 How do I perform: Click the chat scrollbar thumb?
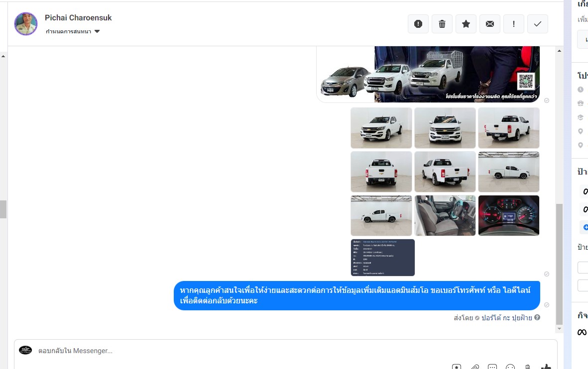pyautogui.click(x=560, y=264)
